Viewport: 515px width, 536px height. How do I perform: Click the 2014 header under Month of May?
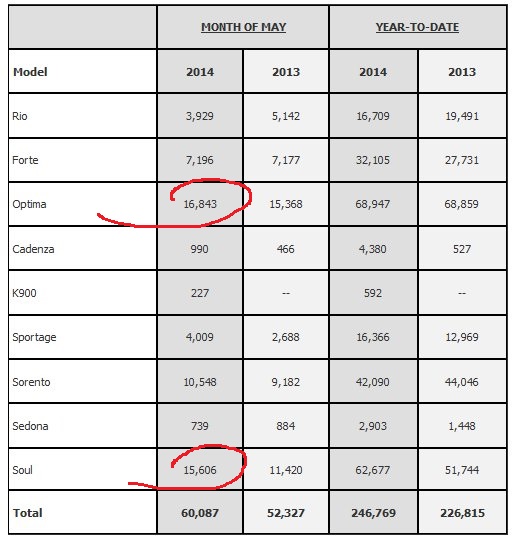coord(200,72)
